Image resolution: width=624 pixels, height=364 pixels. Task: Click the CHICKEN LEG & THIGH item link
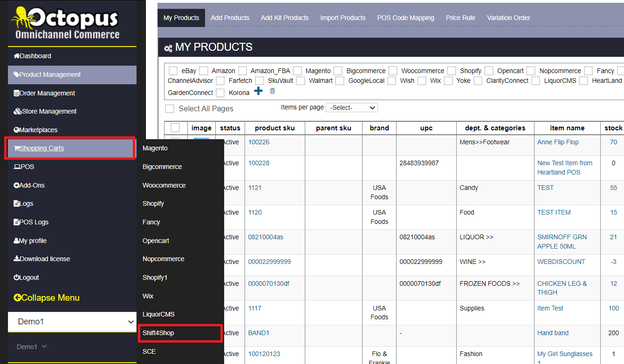tap(562, 288)
